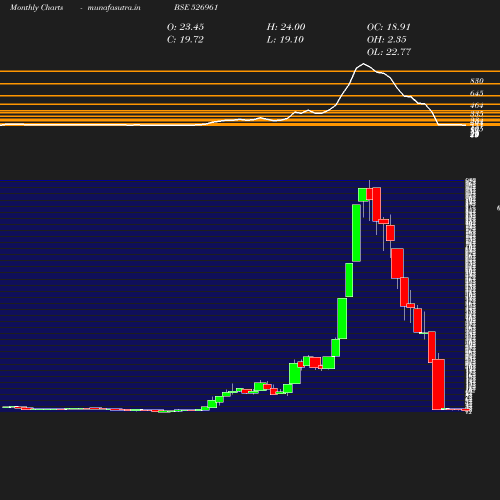The image size is (500, 500).
Task: Click the '464' axis label
Action: (x=477, y=105)
